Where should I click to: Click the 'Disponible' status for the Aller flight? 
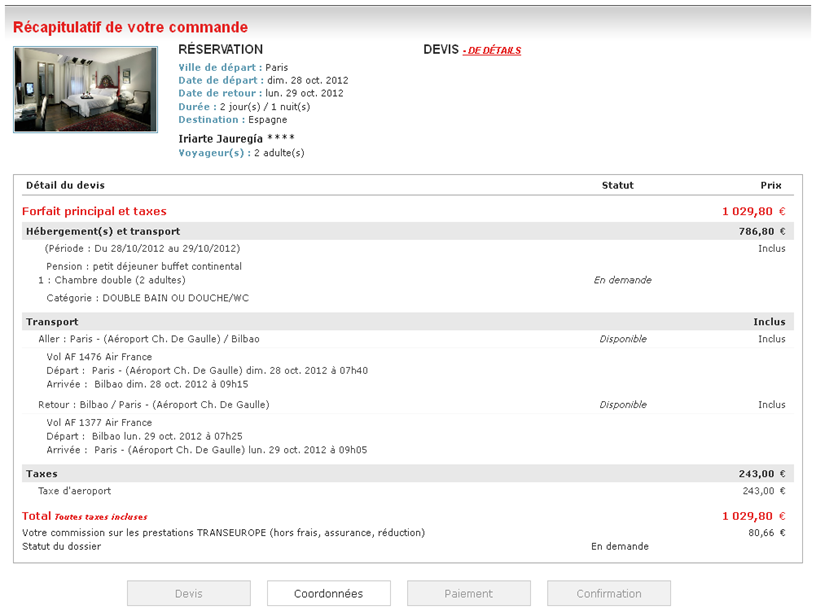tap(623, 339)
